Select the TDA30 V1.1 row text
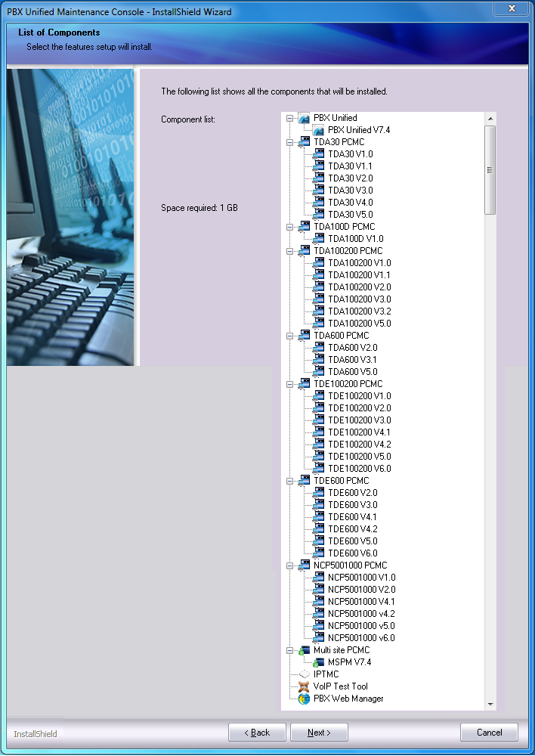The width and height of the screenshot is (535, 756). [x=350, y=166]
